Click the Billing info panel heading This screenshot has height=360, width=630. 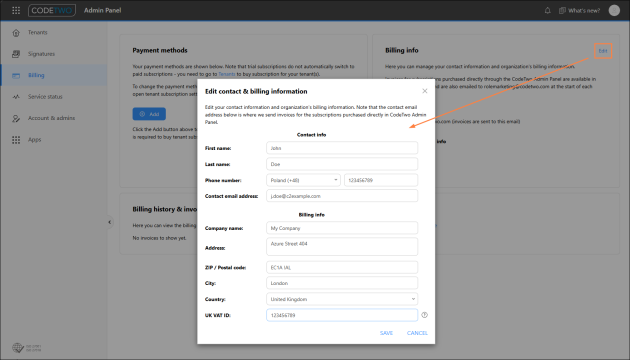tap(402, 50)
